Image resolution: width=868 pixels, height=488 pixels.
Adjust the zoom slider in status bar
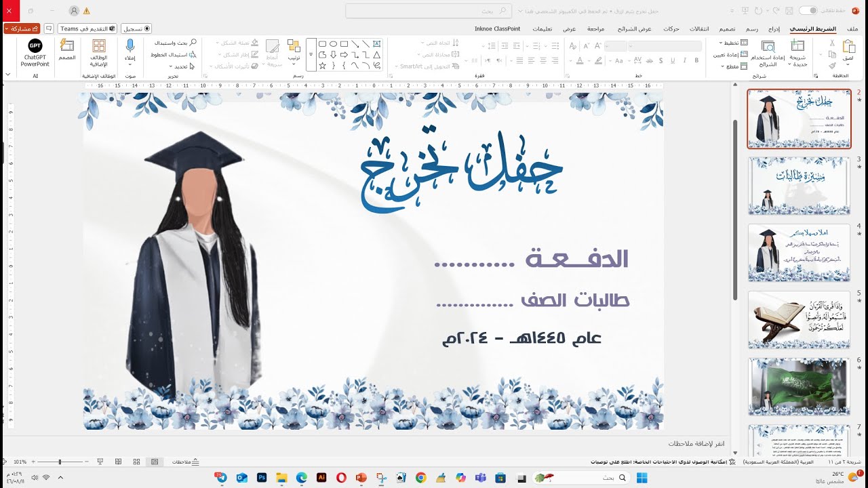(60, 462)
